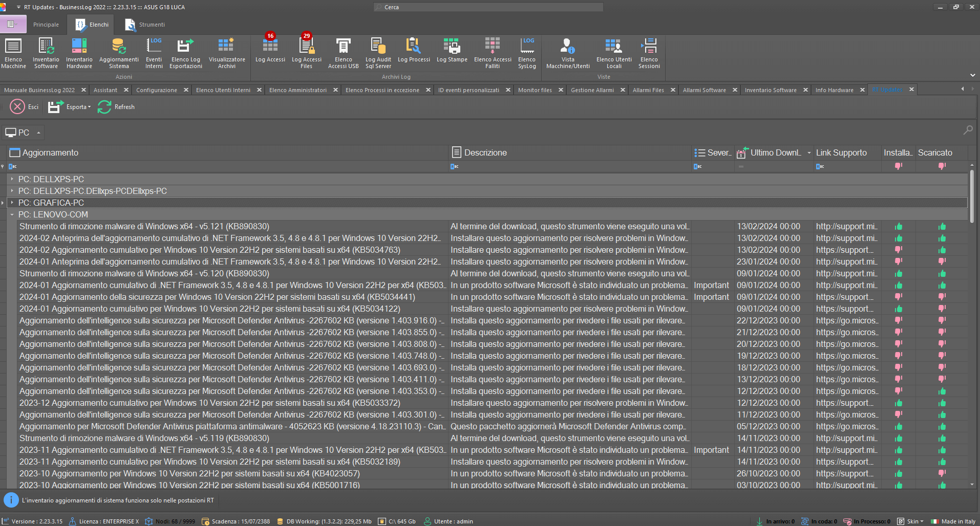The height and width of the screenshot is (526, 980).
Task: Click Utente : admin status entry
Action: (x=449, y=521)
